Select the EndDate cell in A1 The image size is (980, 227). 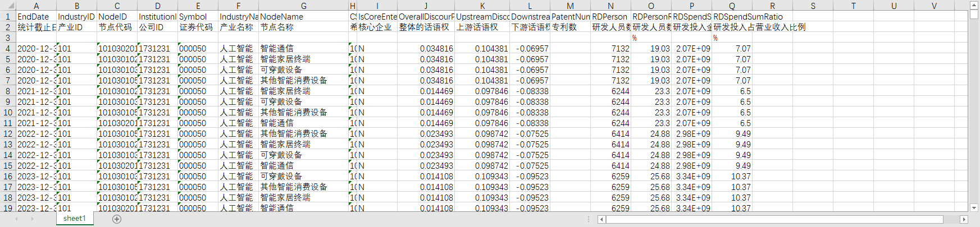36,17
